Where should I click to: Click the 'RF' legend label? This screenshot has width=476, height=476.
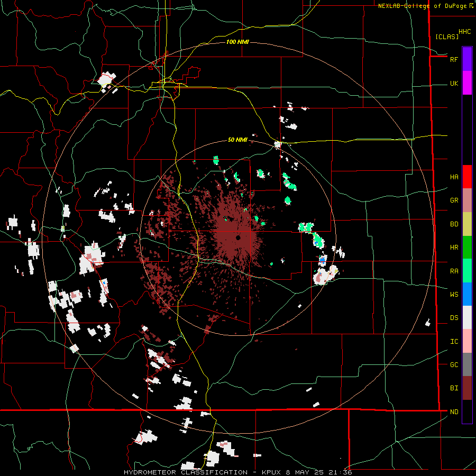(x=454, y=59)
